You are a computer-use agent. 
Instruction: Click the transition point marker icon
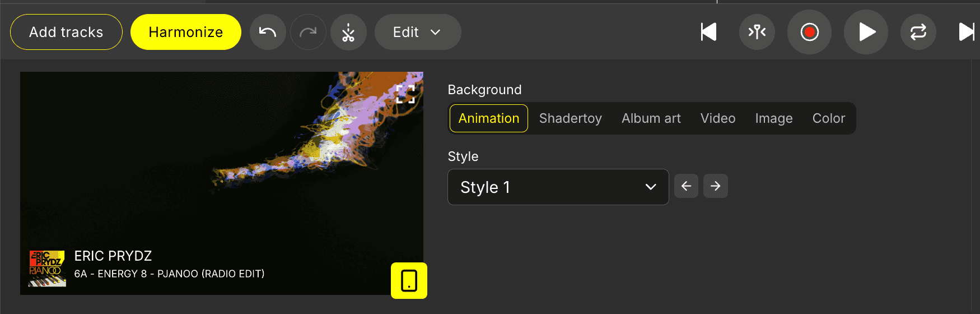point(757,32)
